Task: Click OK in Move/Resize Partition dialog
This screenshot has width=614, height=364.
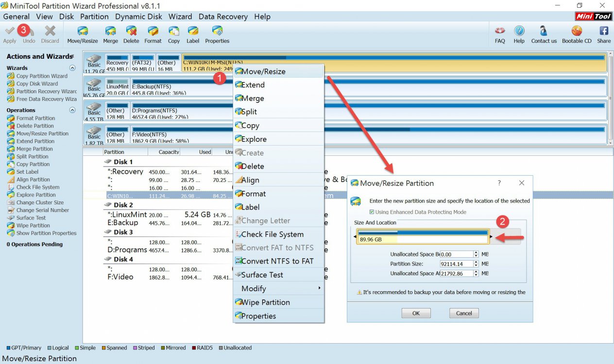Action: (x=416, y=313)
